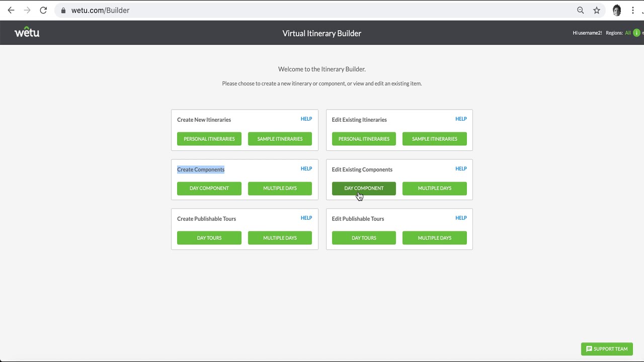Image resolution: width=644 pixels, height=362 pixels.
Task: Open Help for Create Publishable Tours
Action: coord(306,218)
